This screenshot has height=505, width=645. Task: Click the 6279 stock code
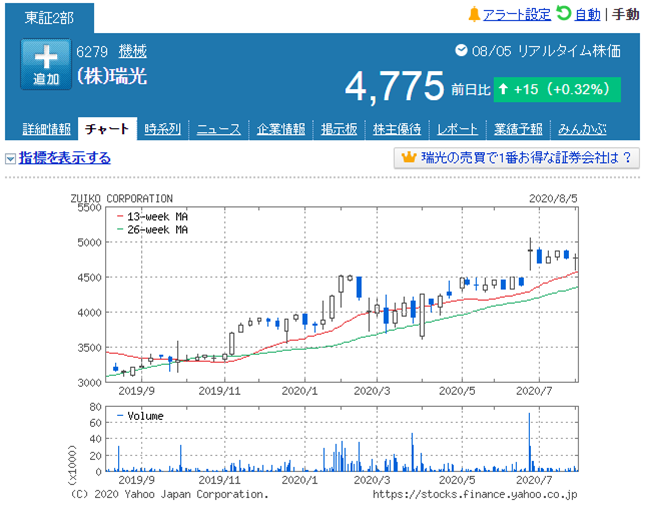click(92, 52)
